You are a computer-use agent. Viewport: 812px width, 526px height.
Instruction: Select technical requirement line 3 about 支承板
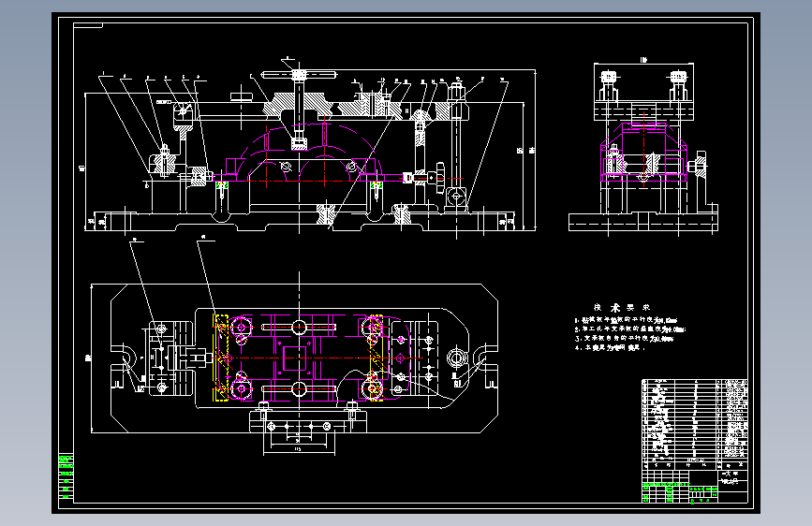pyautogui.click(x=624, y=339)
